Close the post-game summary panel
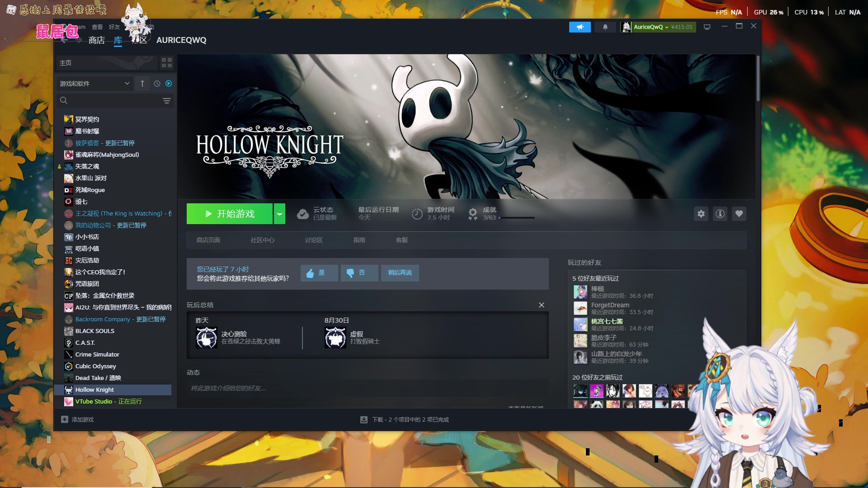Screen dimensions: 868x488 [x=542, y=305]
